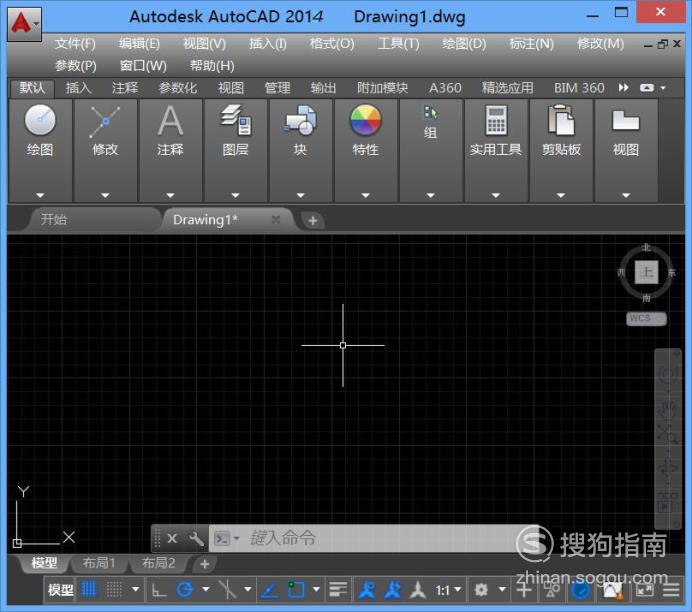692x612 pixels.
Task: Close the command line with its X icon
Action: (172, 538)
